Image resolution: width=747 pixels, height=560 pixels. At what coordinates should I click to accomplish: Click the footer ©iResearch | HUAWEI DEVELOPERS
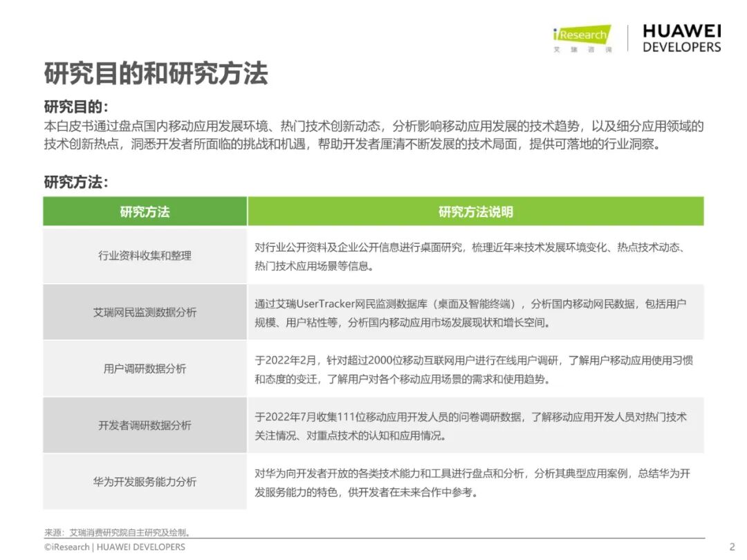(114, 547)
